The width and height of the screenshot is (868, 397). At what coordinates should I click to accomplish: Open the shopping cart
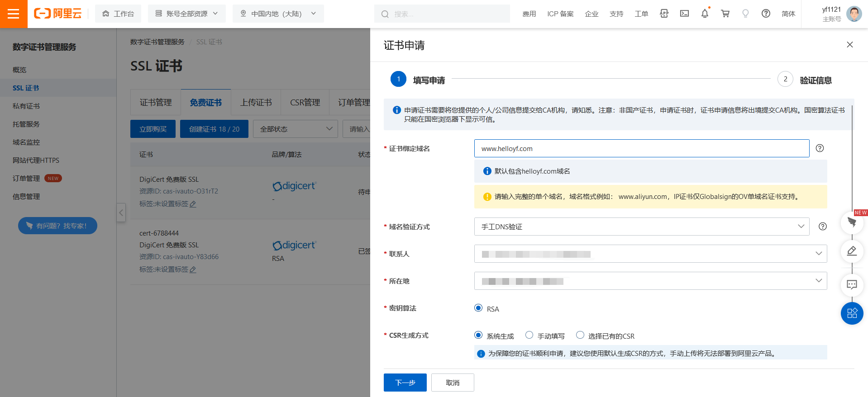pos(725,14)
